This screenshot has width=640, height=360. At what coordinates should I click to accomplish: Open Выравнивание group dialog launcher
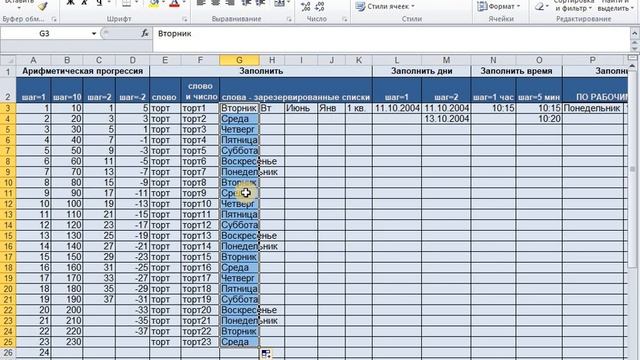289,19
